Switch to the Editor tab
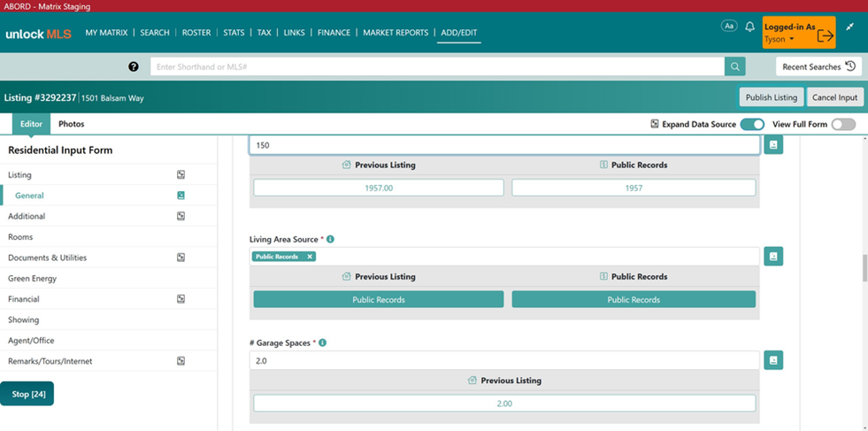 31,124
